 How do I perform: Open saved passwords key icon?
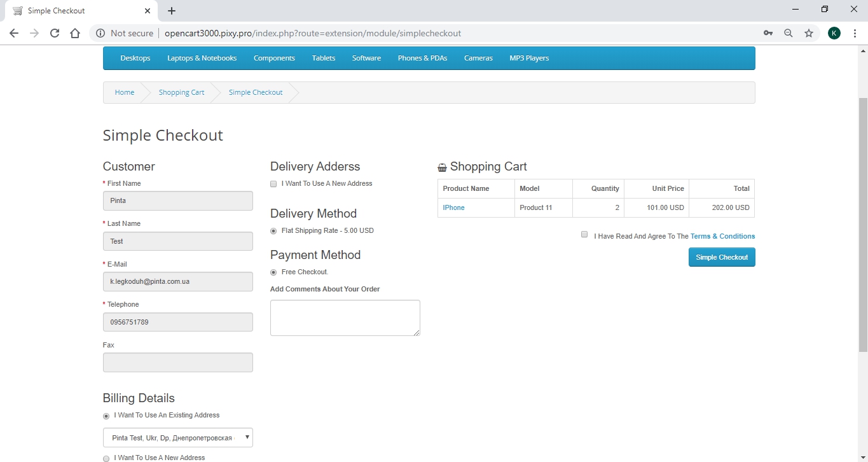point(768,33)
